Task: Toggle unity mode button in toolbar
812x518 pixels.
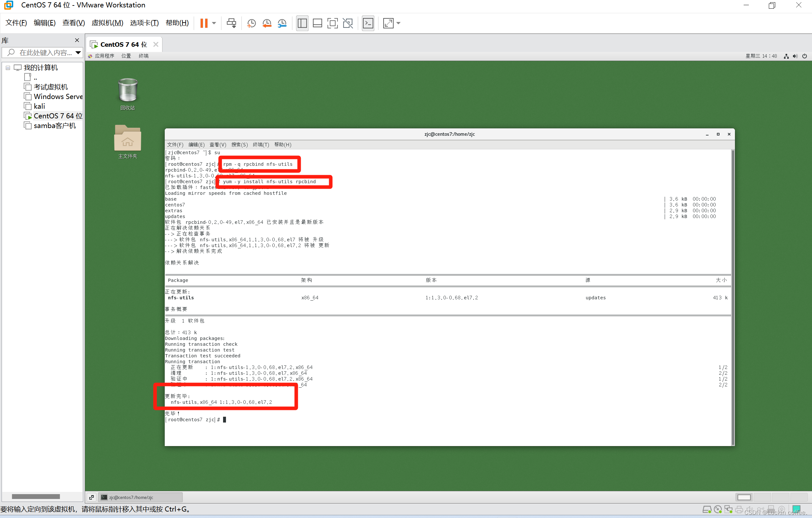Action: click(x=348, y=23)
